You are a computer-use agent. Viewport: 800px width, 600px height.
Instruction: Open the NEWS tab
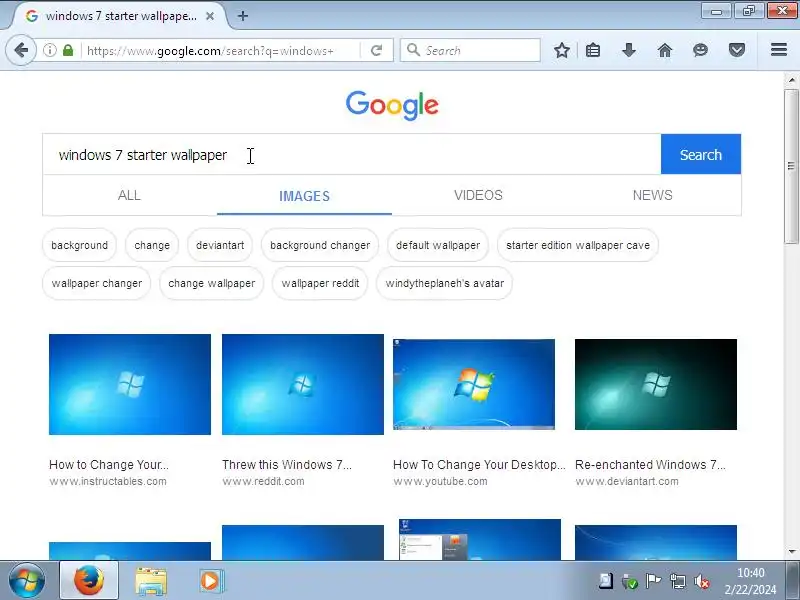coord(652,195)
